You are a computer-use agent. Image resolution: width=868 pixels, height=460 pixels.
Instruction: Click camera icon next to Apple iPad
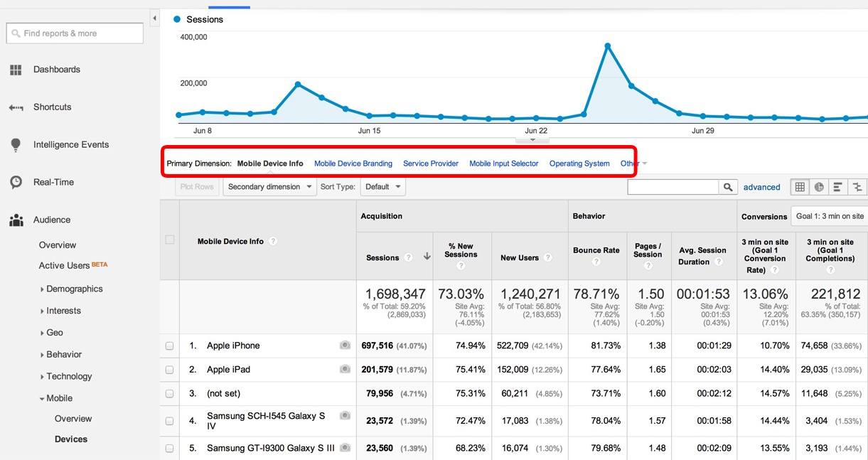(345, 370)
